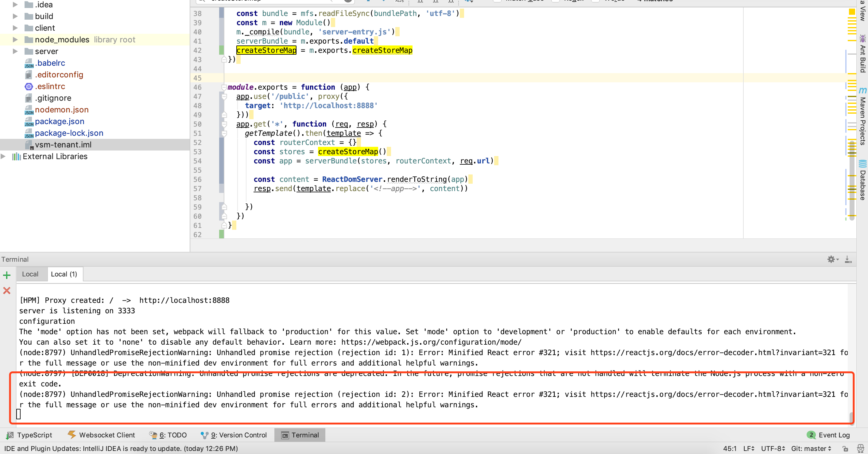Collapse the app.get block at line 50
The image size is (868, 454).
(224, 124)
